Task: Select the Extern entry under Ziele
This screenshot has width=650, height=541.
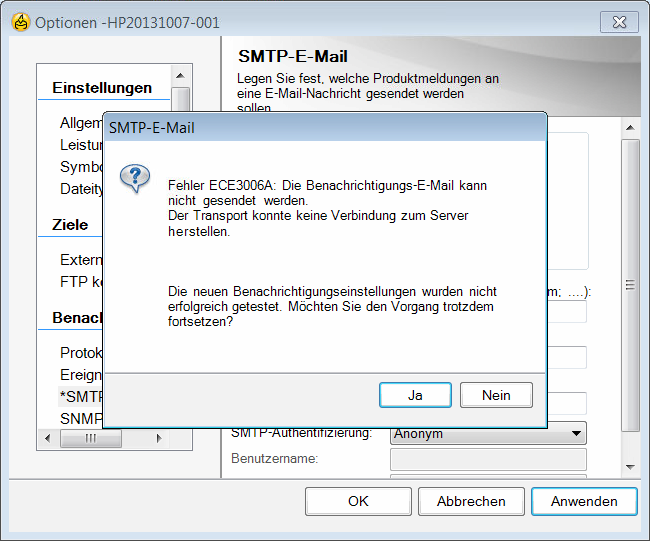Action: point(81,260)
